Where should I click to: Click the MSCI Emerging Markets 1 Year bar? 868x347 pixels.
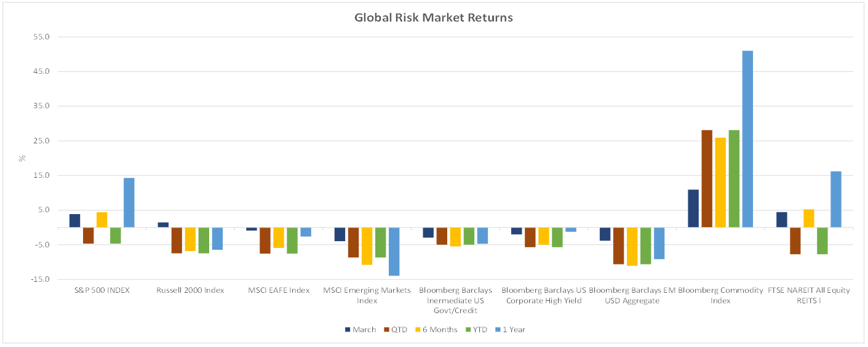pos(394,252)
